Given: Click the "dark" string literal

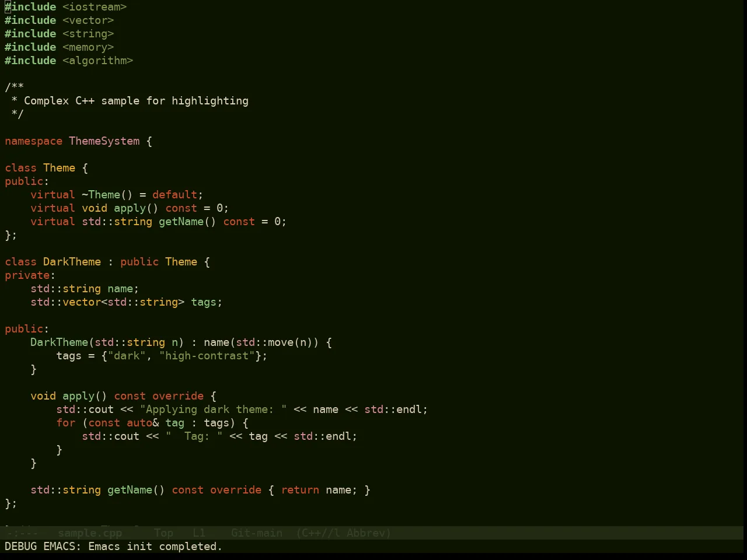Looking at the screenshot, I should 127,356.
